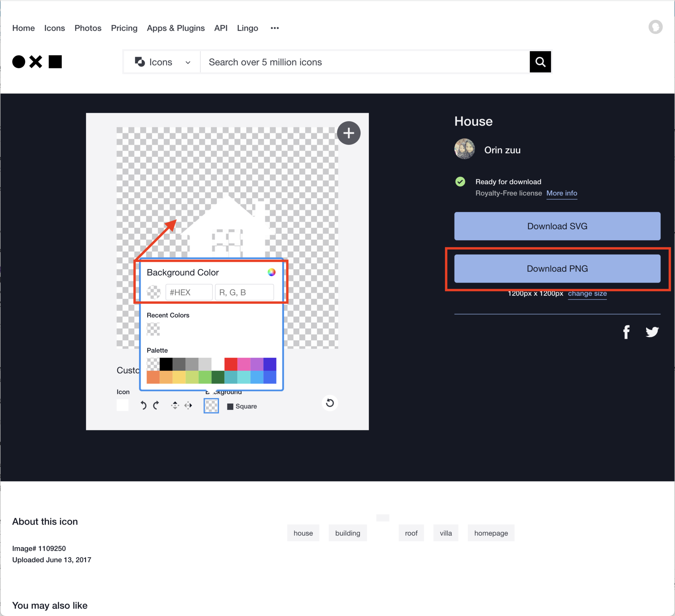675x616 pixels.
Task: Expand the three-dots more menu
Action: tap(275, 28)
